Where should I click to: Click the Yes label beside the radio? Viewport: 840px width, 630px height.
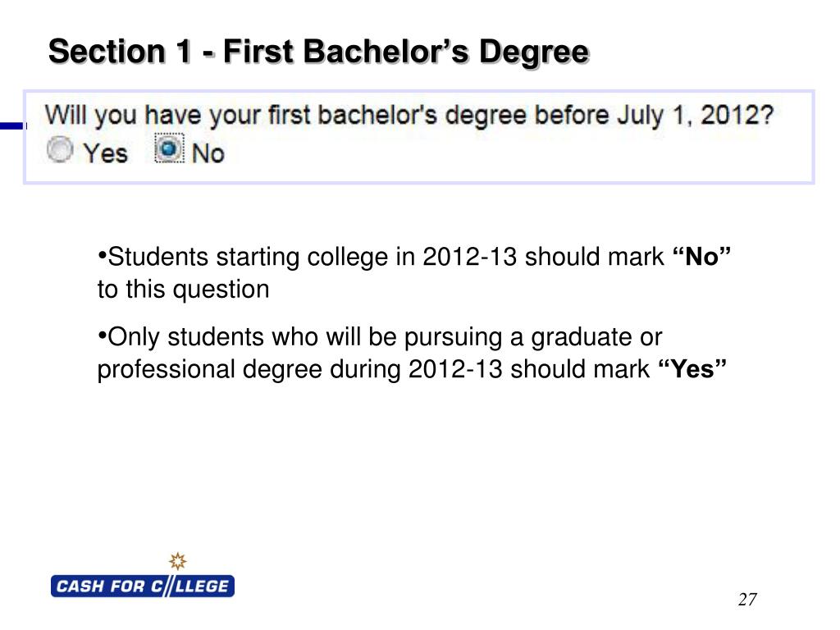coord(105,153)
